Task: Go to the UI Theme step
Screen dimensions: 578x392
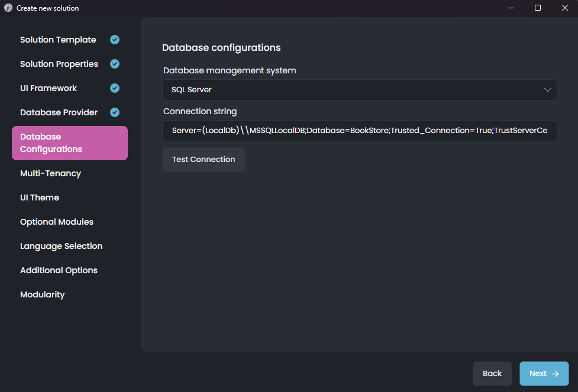Action: coord(39,197)
